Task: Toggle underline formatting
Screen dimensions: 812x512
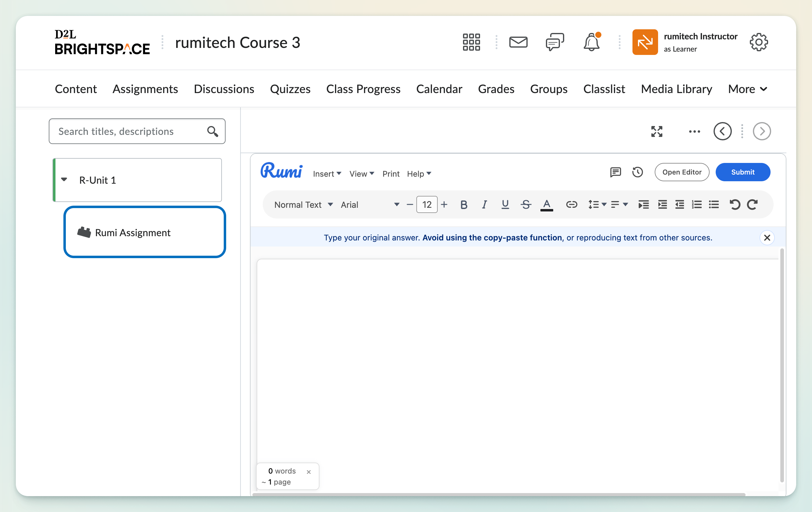Action: tap(505, 204)
